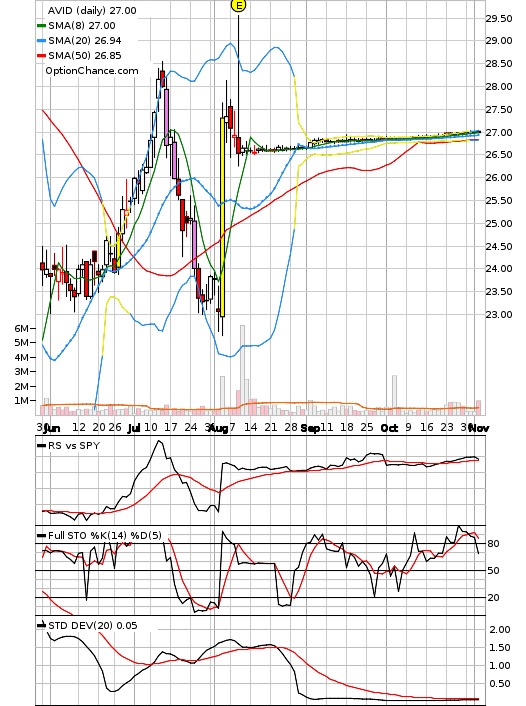Image resolution: width=526 pixels, height=706 pixels.
Task: Click the October volume spike bar
Action: (x=394, y=392)
